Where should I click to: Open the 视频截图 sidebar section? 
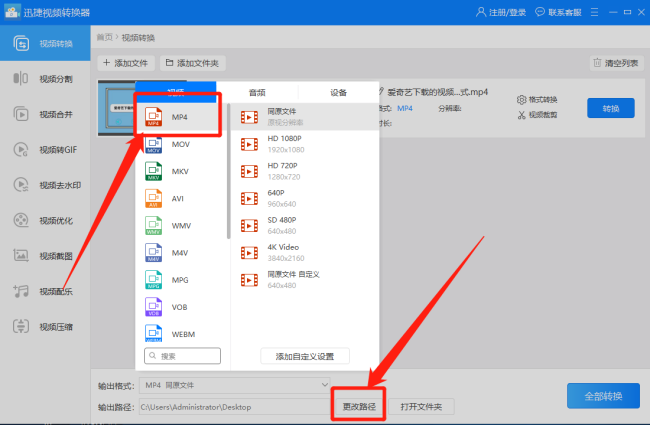click(45, 256)
